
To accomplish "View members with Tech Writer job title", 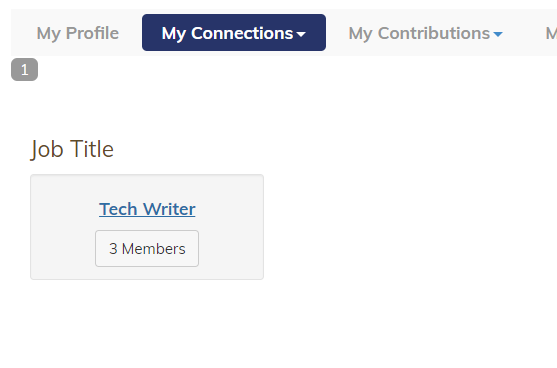I will (x=147, y=248).
